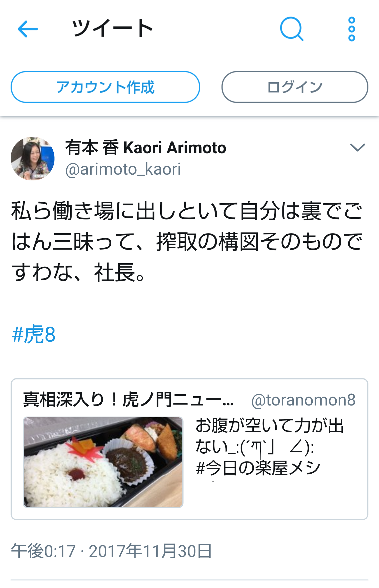Follow the #虎8 hashtag
This screenshot has height=588, width=379.
pyautogui.click(x=34, y=334)
